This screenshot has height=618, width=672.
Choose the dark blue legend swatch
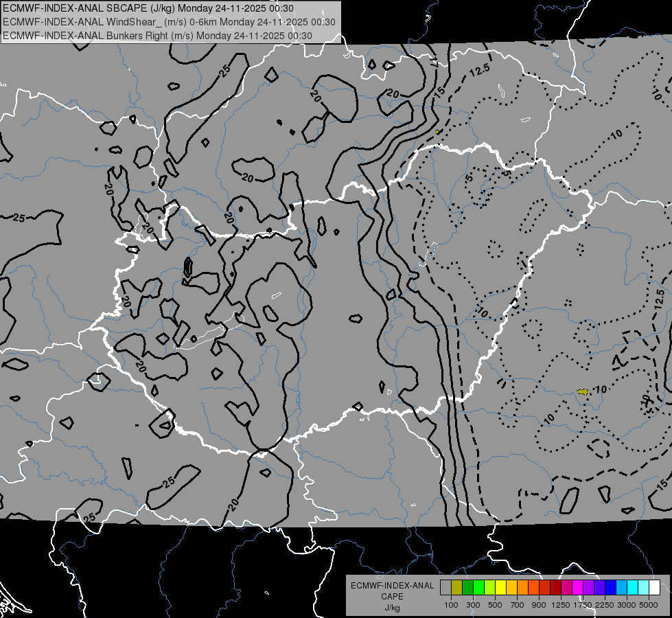pyautogui.click(x=610, y=587)
